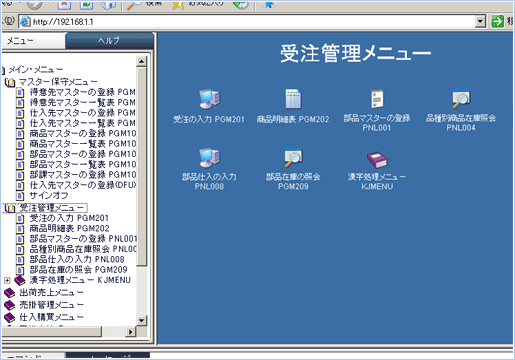
Task: Open the 受注の入力 PGM201 computer icon
Action: pos(209,99)
